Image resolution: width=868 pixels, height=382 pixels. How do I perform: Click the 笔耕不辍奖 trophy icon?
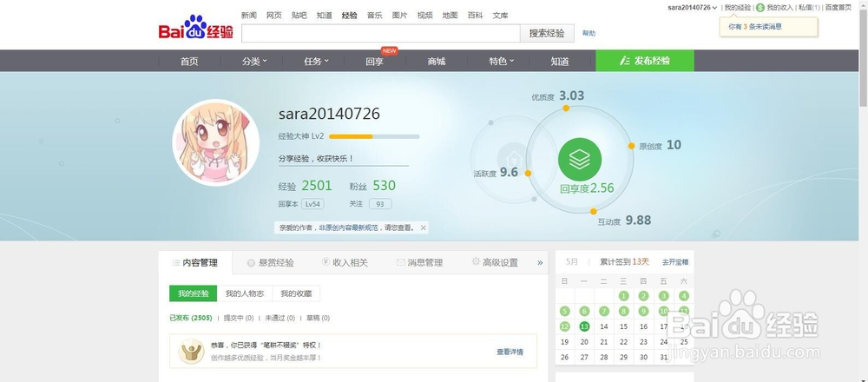[192, 351]
